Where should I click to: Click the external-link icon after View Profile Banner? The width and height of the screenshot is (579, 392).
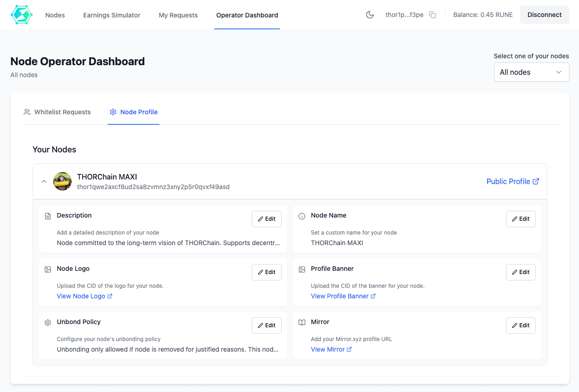tap(373, 296)
